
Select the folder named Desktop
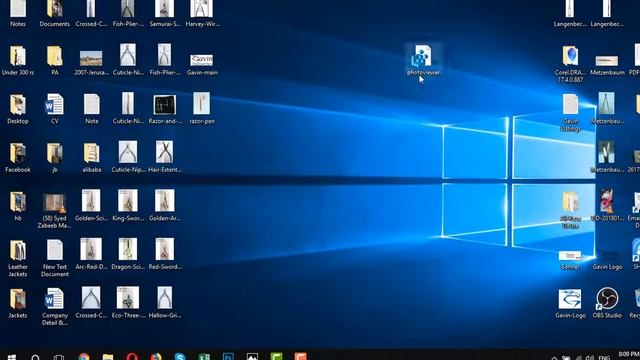click(18, 109)
